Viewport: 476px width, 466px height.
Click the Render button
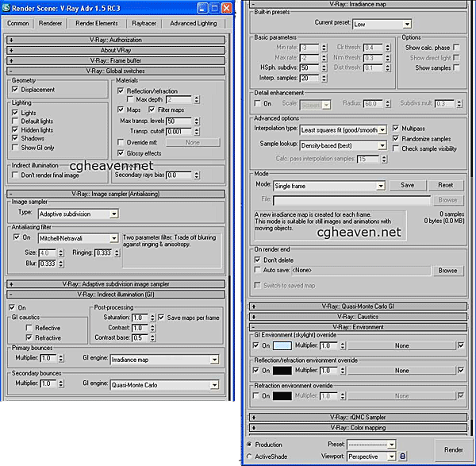(454, 450)
